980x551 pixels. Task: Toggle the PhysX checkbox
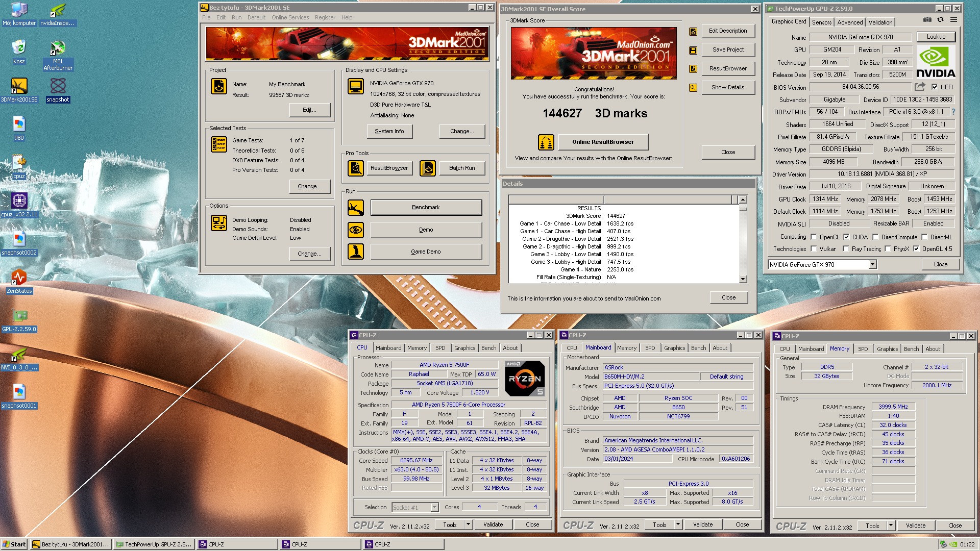coord(888,249)
